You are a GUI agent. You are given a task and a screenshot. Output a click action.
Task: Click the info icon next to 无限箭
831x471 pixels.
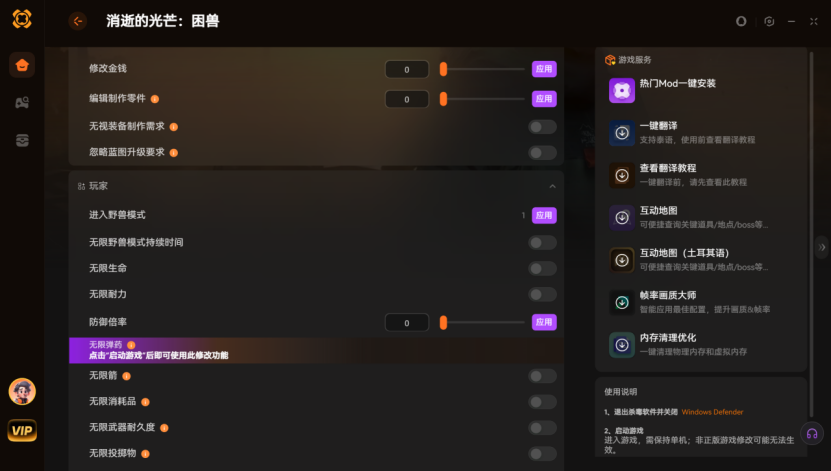[127, 376]
